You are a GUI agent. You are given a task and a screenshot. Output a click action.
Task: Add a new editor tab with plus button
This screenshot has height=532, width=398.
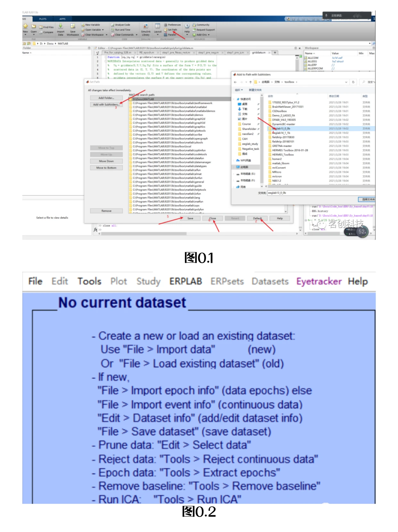[275, 52]
